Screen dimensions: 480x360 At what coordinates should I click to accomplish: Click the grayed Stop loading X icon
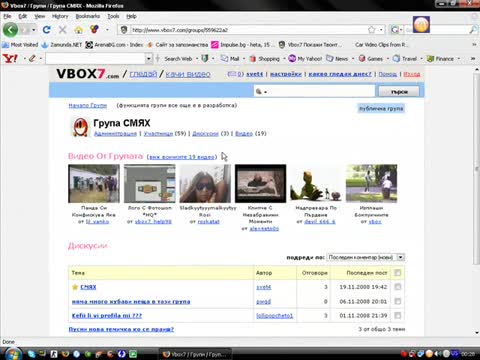point(62,30)
